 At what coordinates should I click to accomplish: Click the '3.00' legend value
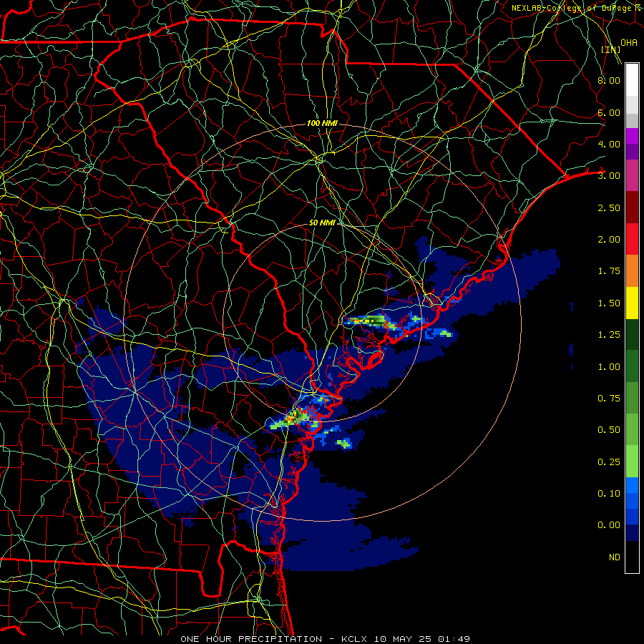click(x=609, y=176)
